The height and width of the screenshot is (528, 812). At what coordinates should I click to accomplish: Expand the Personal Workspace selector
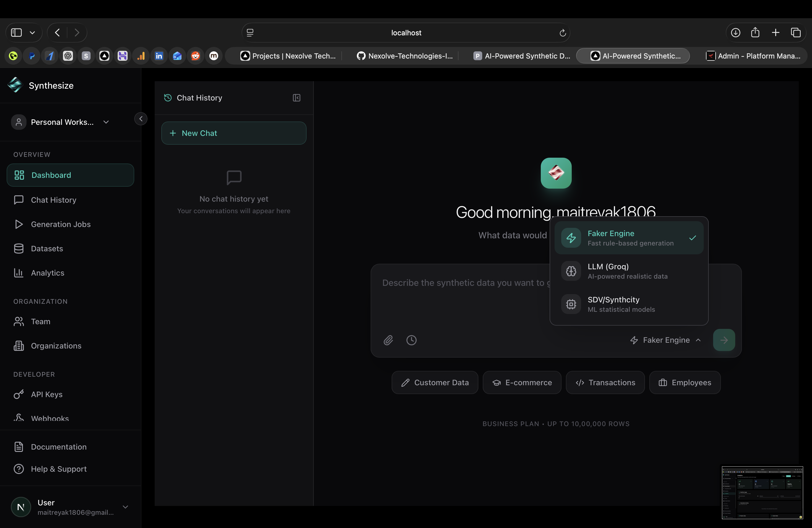(x=106, y=122)
